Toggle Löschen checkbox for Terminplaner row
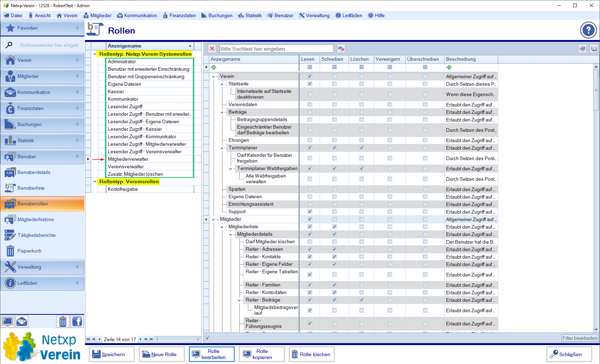This screenshot has height=364, width=600. tap(361, 148)
